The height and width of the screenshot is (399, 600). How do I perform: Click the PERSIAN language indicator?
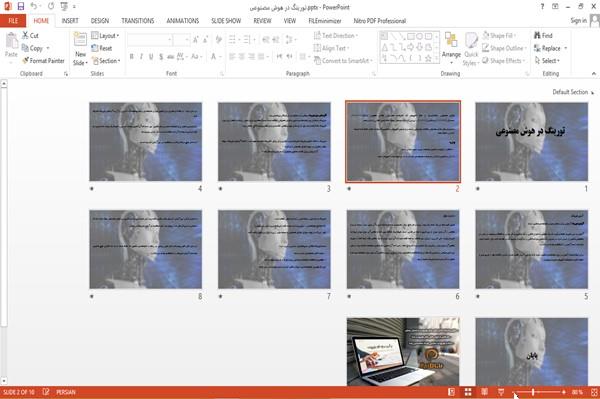pos(66,392)
